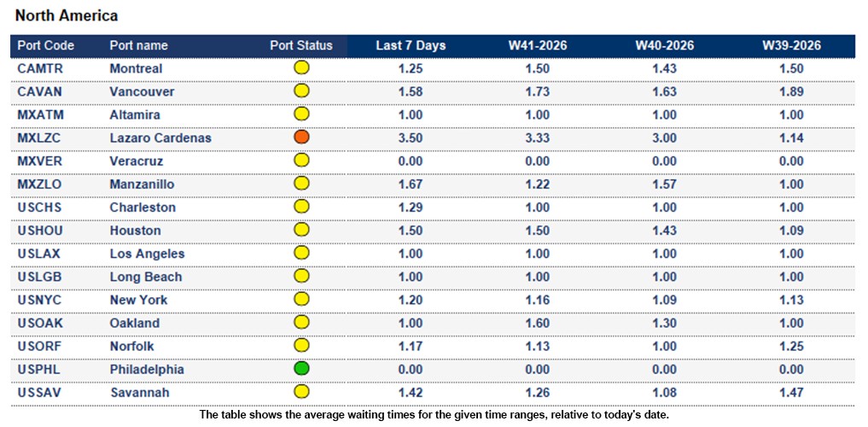Select port code USPHL
This screenshot has width=868, height=427.
click(38, 370)
